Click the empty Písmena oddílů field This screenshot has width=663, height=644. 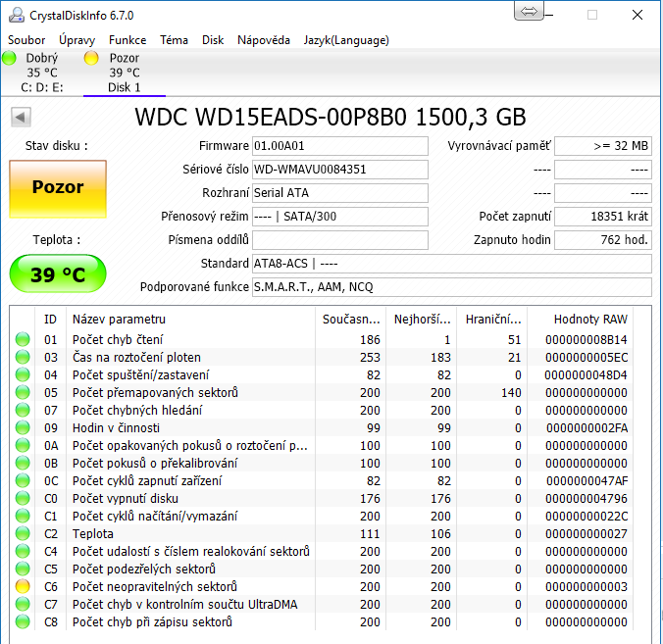(x=340, y=240)
